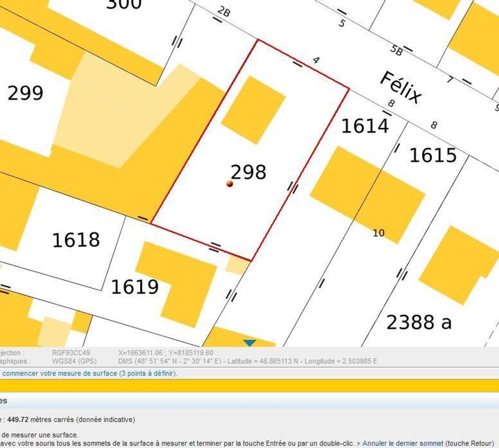Click the orange marker dot in parcel 298

point(230,184)
